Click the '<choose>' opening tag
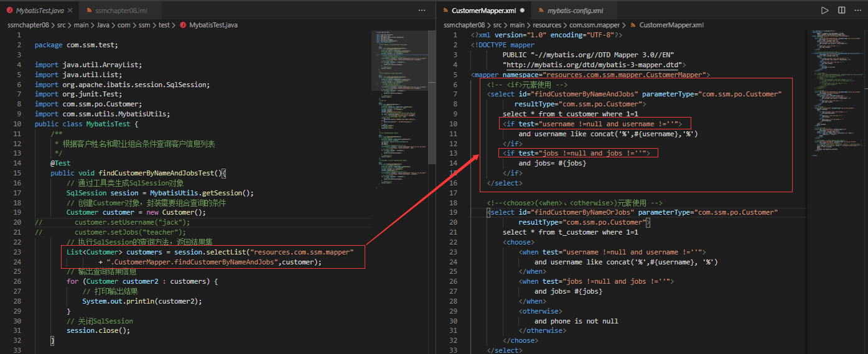The width and height of the screenshot is (868, 354). point(519,242)
